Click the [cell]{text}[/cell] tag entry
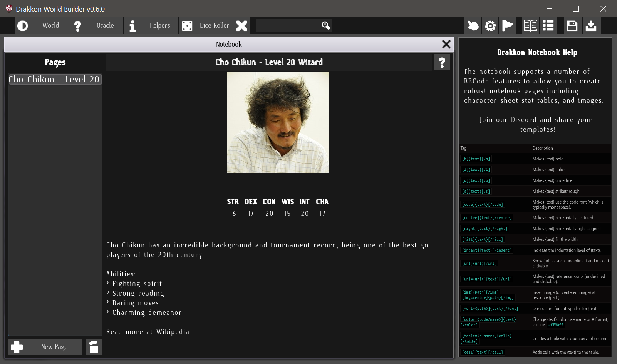 coord(482,352)
